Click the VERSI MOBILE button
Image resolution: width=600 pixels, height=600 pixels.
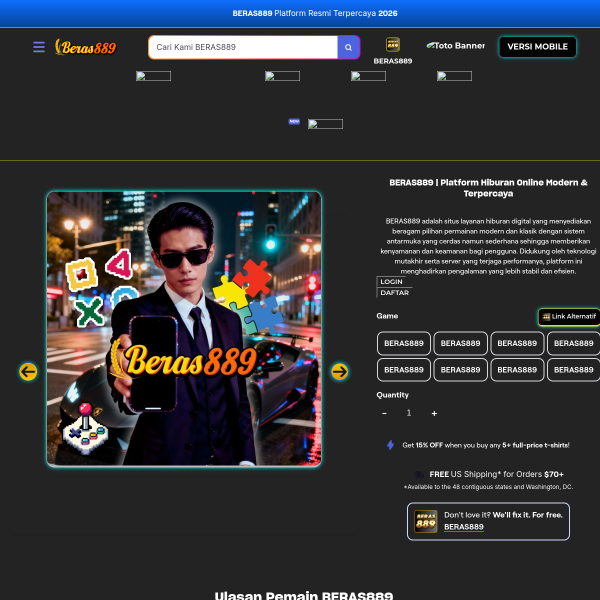pyautogui.click(x=537, y=47)
